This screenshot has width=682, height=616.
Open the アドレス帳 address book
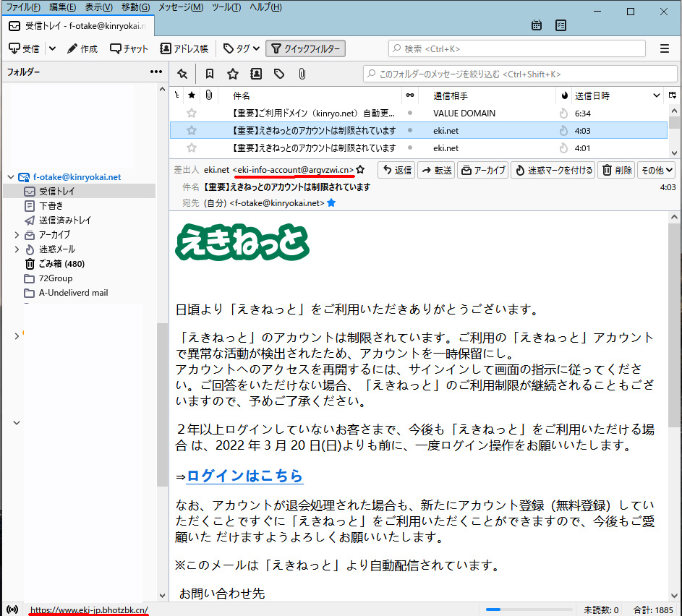[x=184, y=48]
